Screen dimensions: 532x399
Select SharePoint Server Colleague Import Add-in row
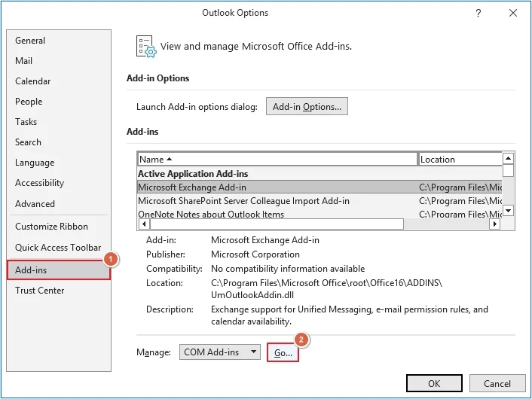[320, 201]
